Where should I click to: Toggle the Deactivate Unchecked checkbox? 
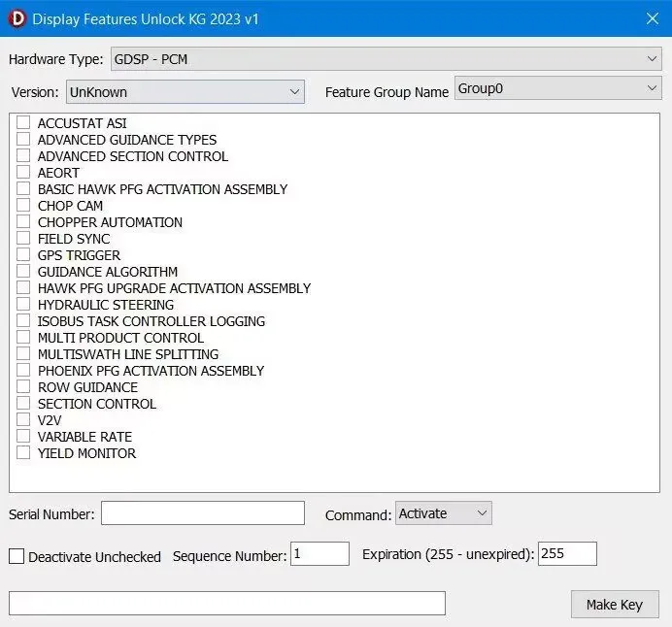[x=17, y=556]
